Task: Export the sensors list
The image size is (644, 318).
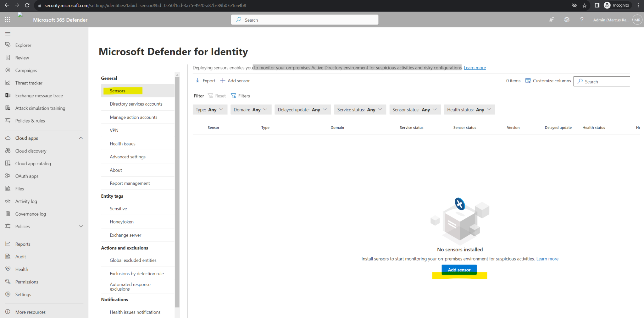Action: tap(205, 81)
